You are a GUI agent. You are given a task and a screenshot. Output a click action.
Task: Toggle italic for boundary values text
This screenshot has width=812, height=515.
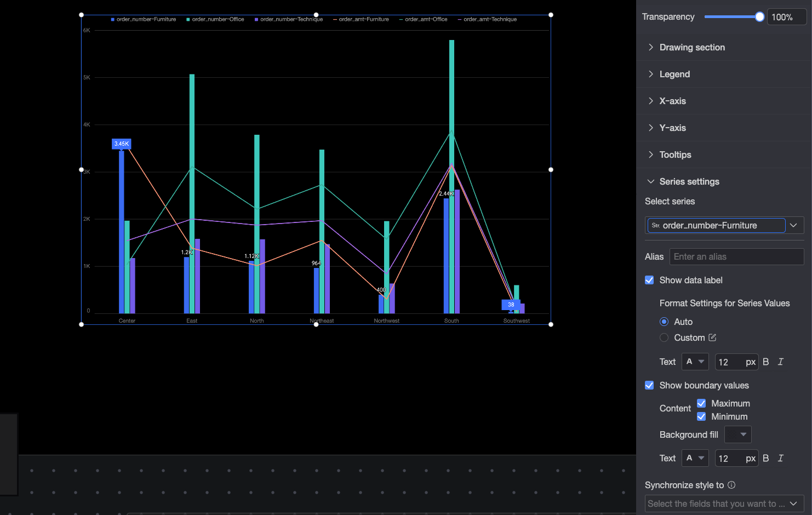coord(781,458)
